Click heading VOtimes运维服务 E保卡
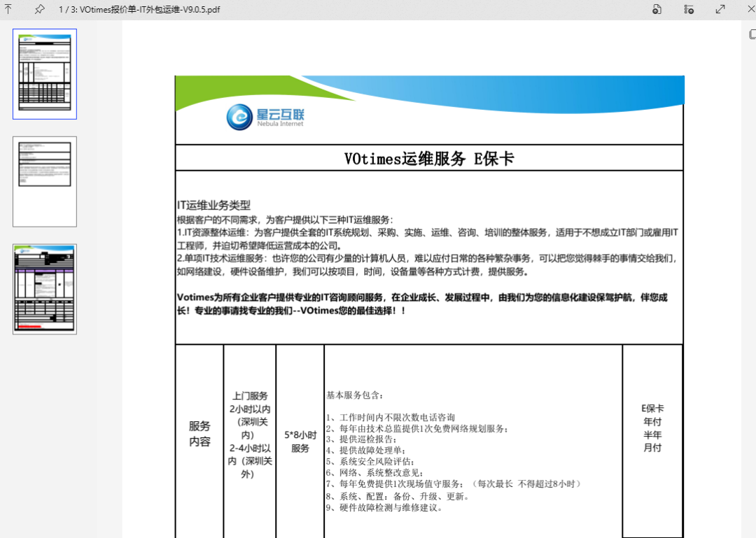The image size is (756, 538). 429,159
